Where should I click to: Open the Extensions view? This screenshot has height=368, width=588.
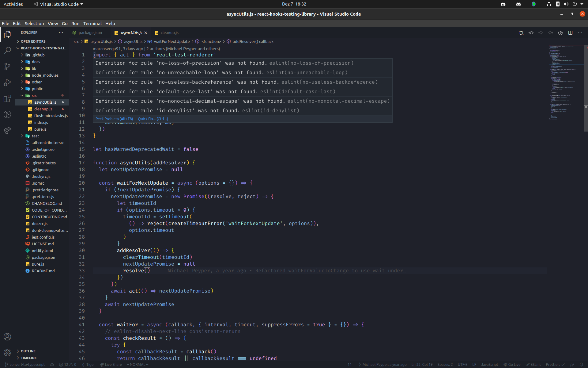pyautogui.click(x=7, y=98)
